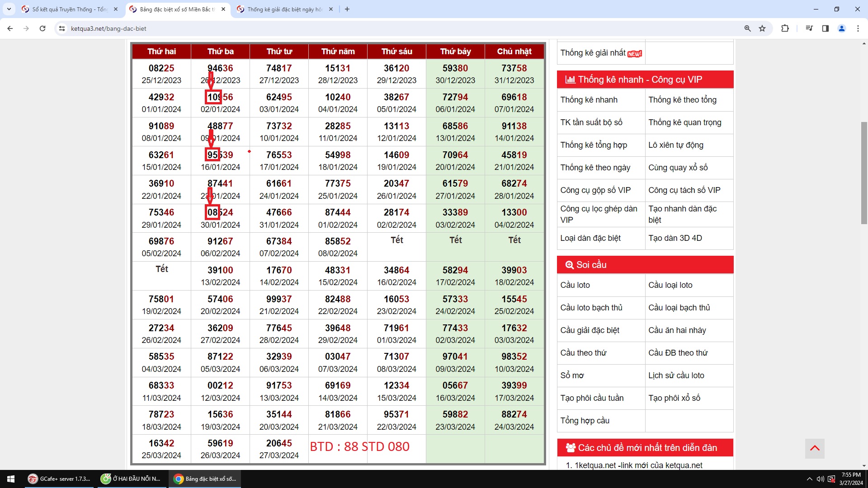868x488 pixels.
Task: Open the Cầu loto bạch thủ link
Action: (591, 308)
